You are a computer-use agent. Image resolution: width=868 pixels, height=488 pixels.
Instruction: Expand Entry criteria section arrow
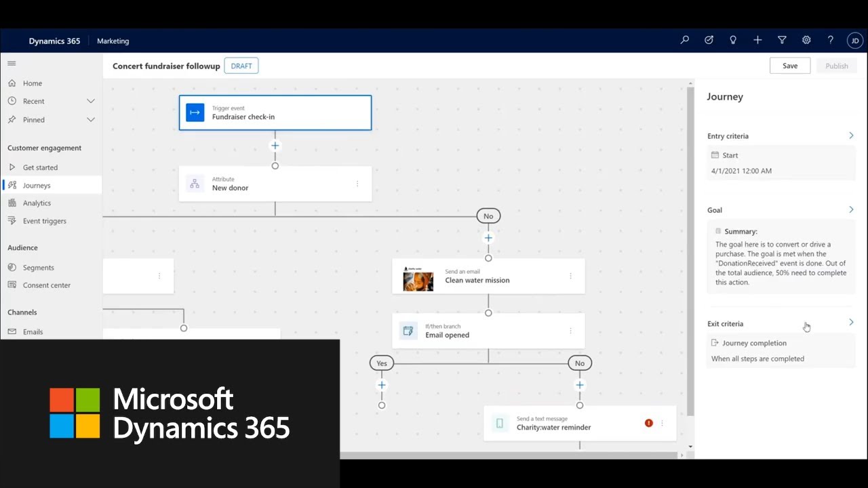(x=851, y=136)
